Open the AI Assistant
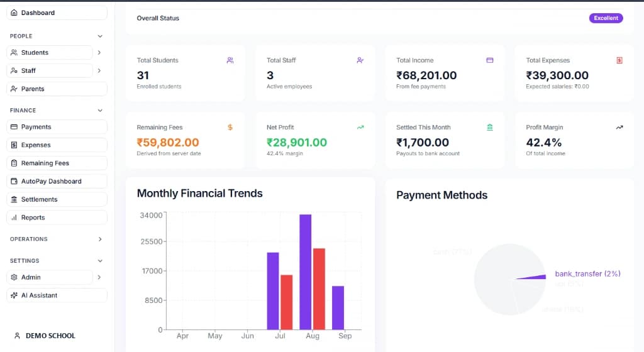This screenshot has width=644, height=352. 57,295
